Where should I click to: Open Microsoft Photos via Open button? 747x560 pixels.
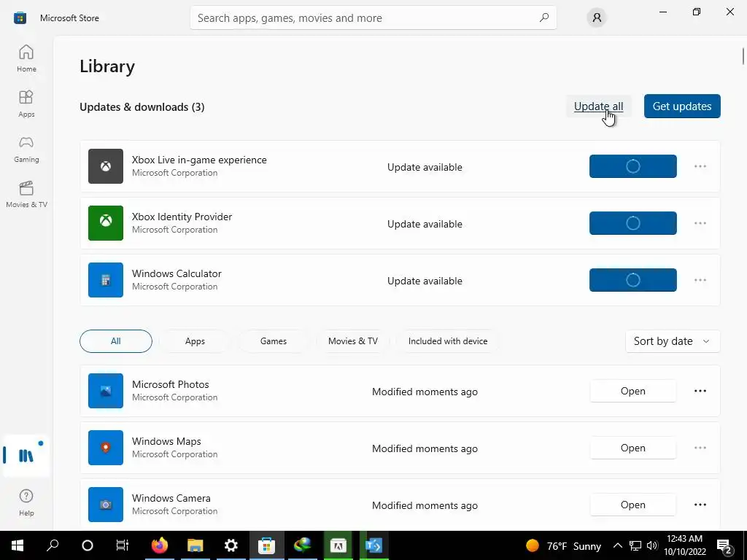coord(632,391)
